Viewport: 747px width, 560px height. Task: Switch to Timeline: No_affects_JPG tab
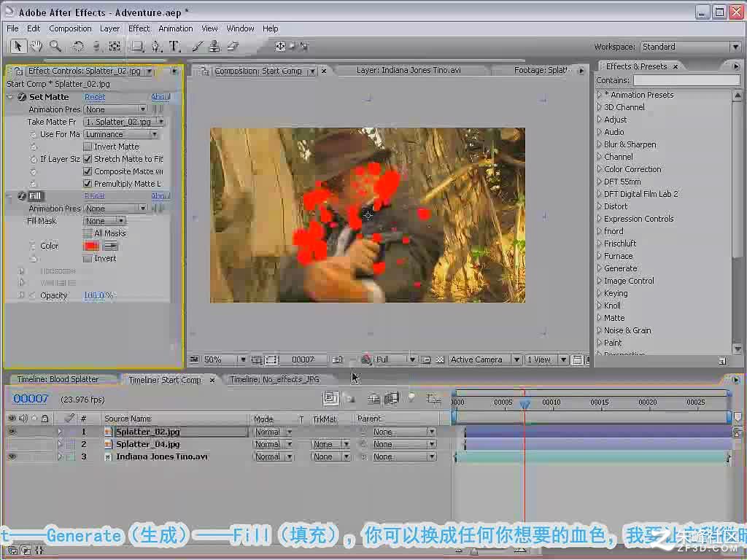coord(274,379)
